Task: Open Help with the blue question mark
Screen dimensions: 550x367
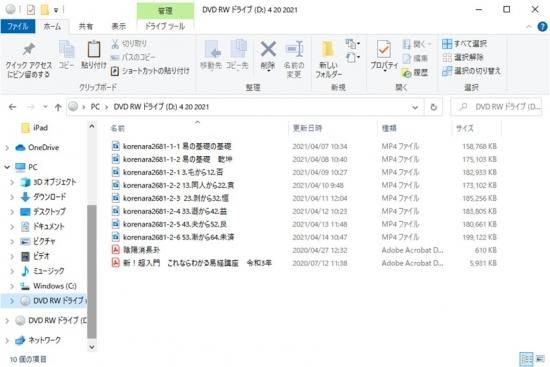Action: pyautogui.click(x=542, y=27)
